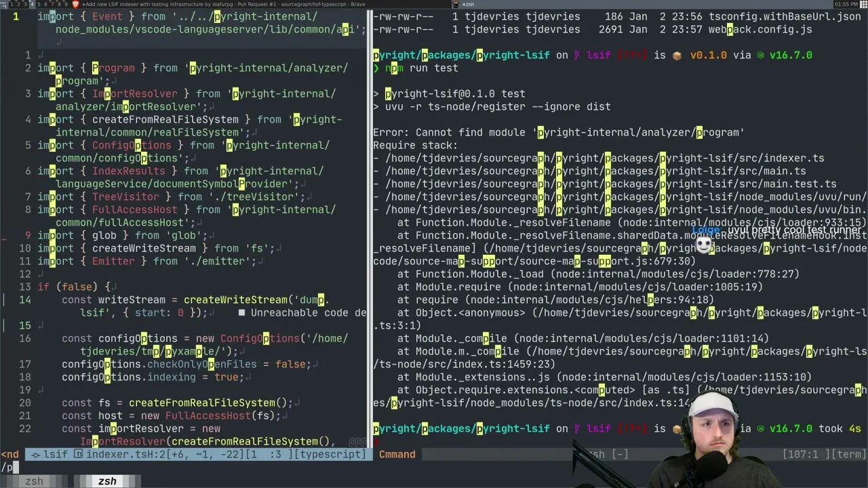Click the git branch icon beside lsif in statusline
The image size is (868, 488).
tap(35, 454)
